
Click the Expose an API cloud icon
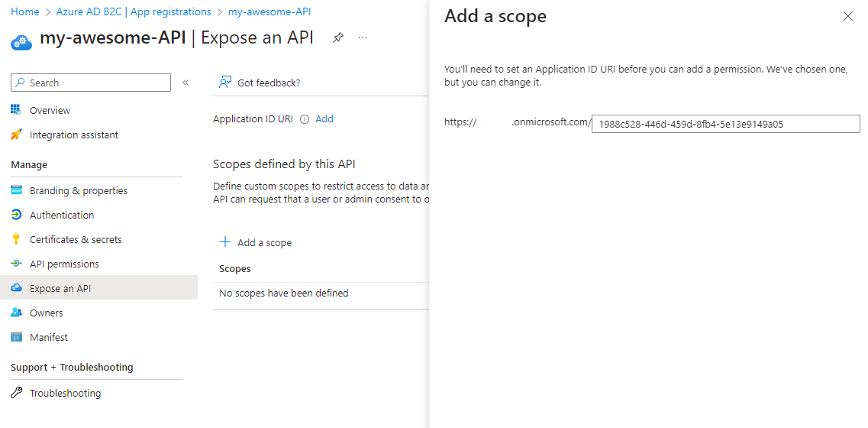coord(16,287)
